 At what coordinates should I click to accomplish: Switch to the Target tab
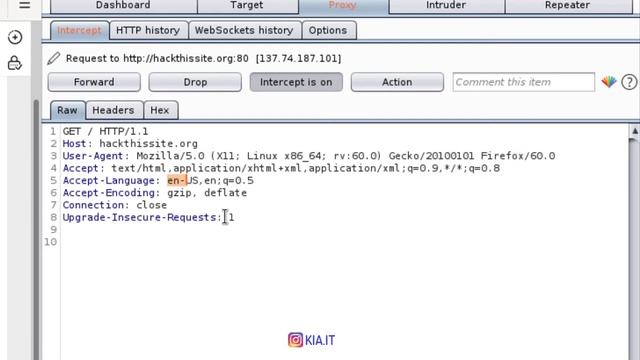(x=247, y=6)
